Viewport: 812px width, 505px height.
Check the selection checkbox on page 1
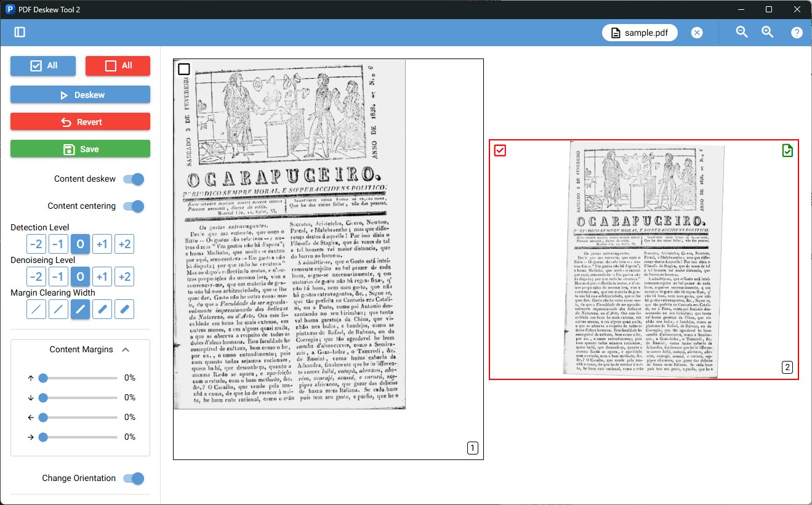183,69
